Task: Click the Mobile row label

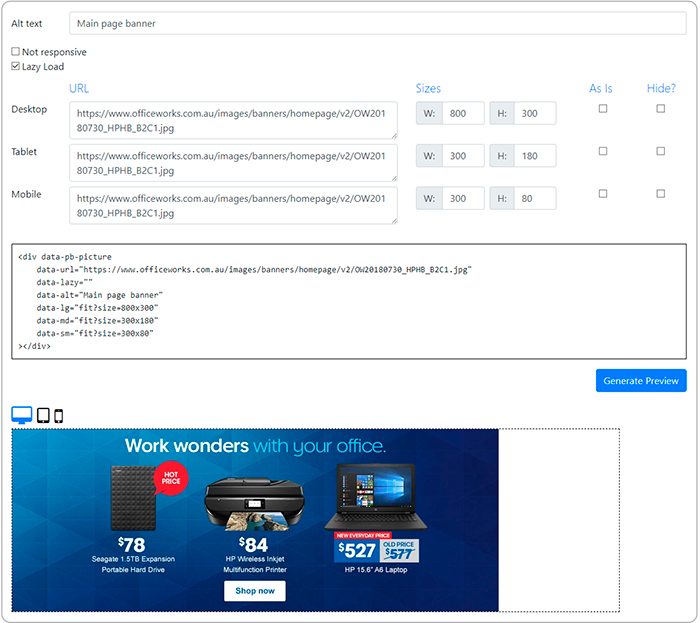Action: 26,194
